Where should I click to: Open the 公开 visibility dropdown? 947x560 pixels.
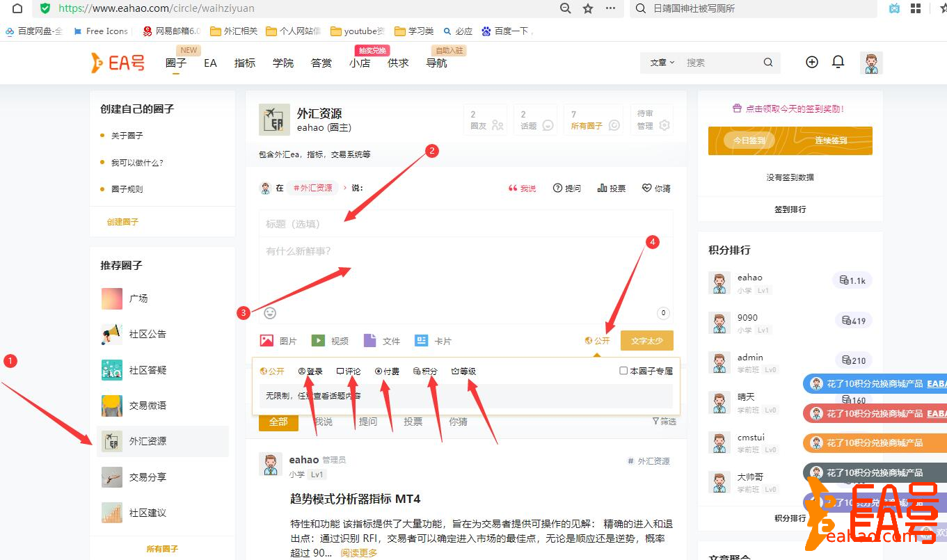pyautogui.click(x=596, y=340)
